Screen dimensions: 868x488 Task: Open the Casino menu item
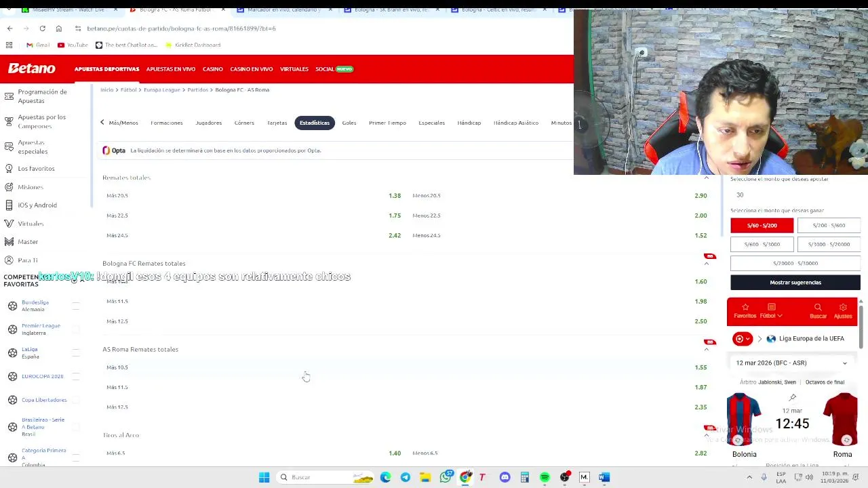[x=212, y=69]
